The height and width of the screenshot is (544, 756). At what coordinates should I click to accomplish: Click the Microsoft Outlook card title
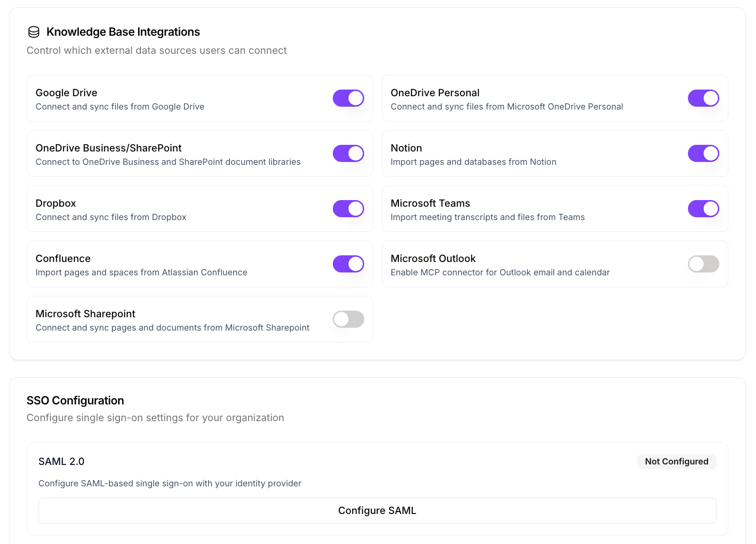click(433, 259)
